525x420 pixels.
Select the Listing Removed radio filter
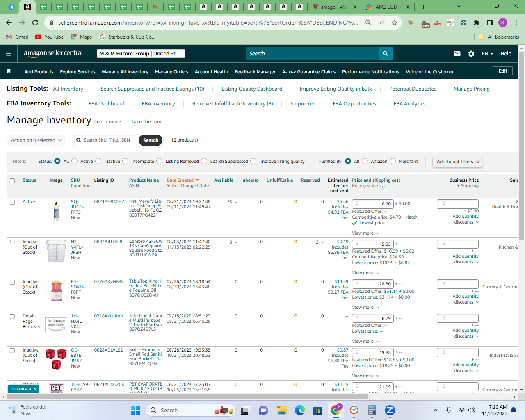[160, 161]
